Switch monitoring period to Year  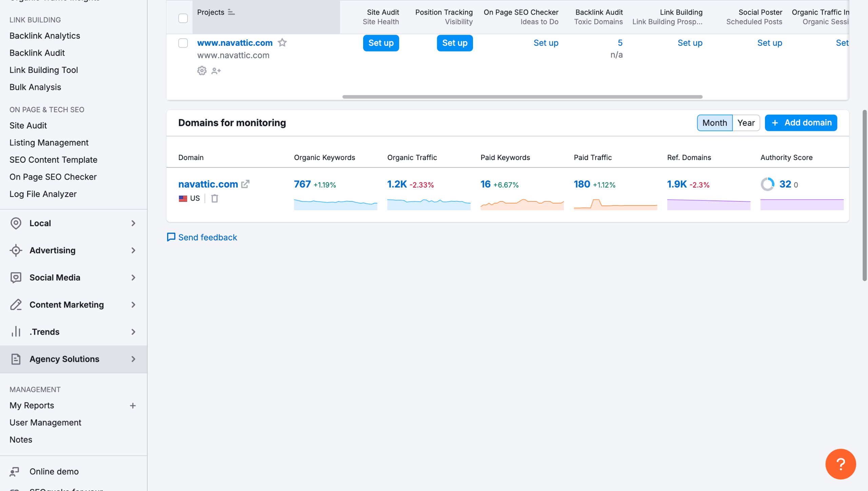(746, 123)
